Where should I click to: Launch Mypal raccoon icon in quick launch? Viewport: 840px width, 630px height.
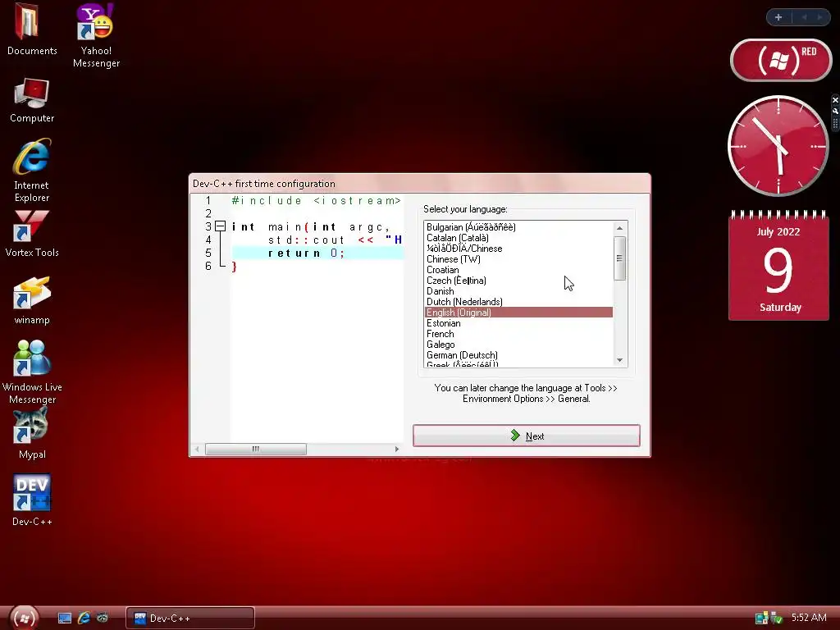(x=102, y=618)
